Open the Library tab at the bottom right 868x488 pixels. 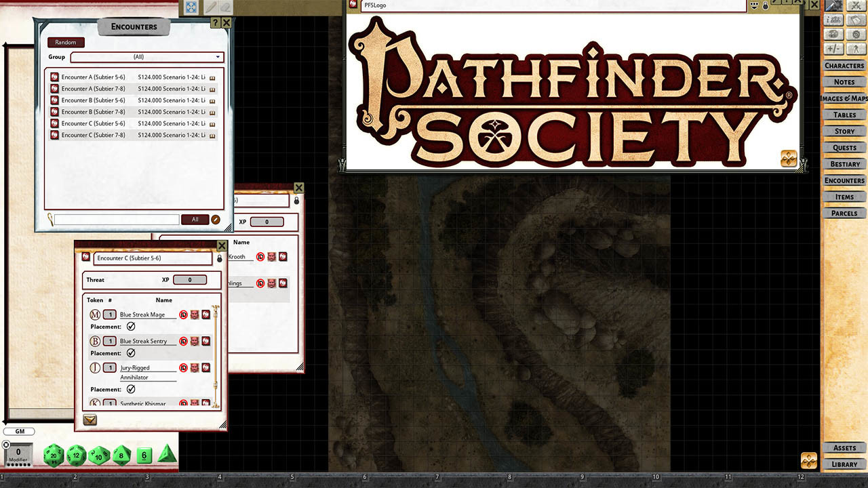click(844, 464)
